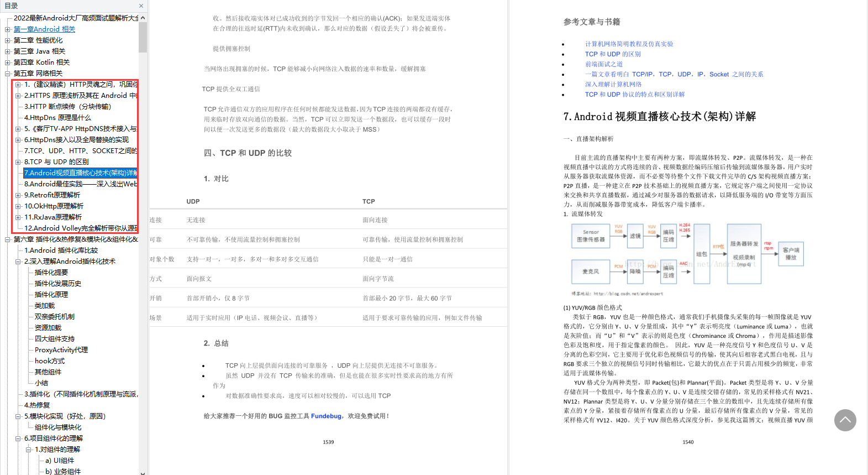Click the outline panel scrollbar thumb
Image resolution: width=868 pixels, height=475 pixels.
[x=143, y=37]
